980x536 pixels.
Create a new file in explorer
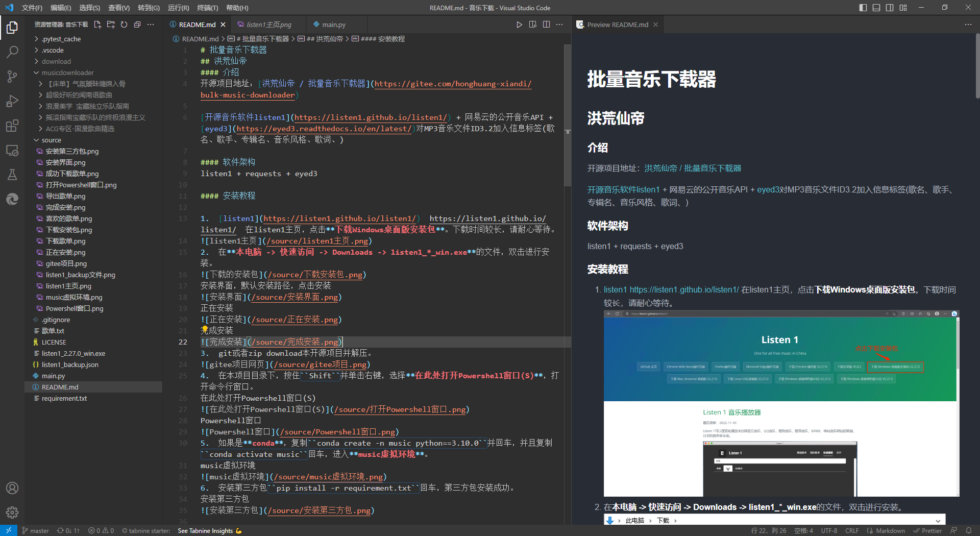click(97, 25)
